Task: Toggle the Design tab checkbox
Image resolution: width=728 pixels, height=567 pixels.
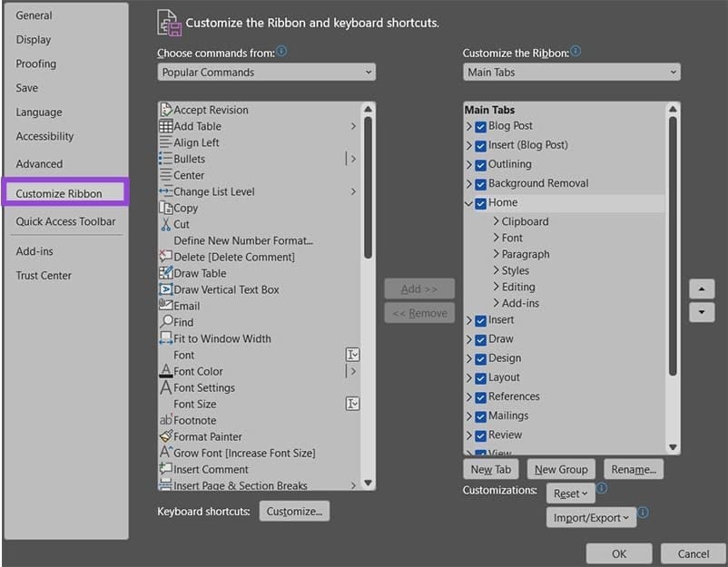Action: pyautogui.click(x=481, y=358)
